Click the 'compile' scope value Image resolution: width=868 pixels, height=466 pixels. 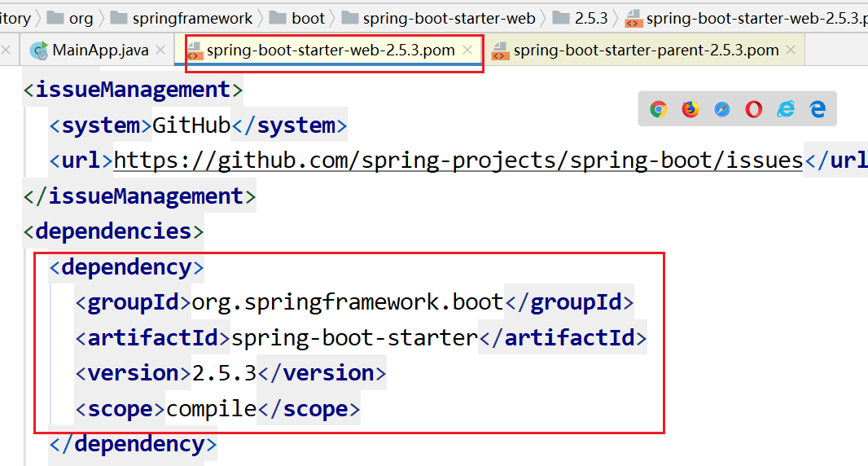211,409
